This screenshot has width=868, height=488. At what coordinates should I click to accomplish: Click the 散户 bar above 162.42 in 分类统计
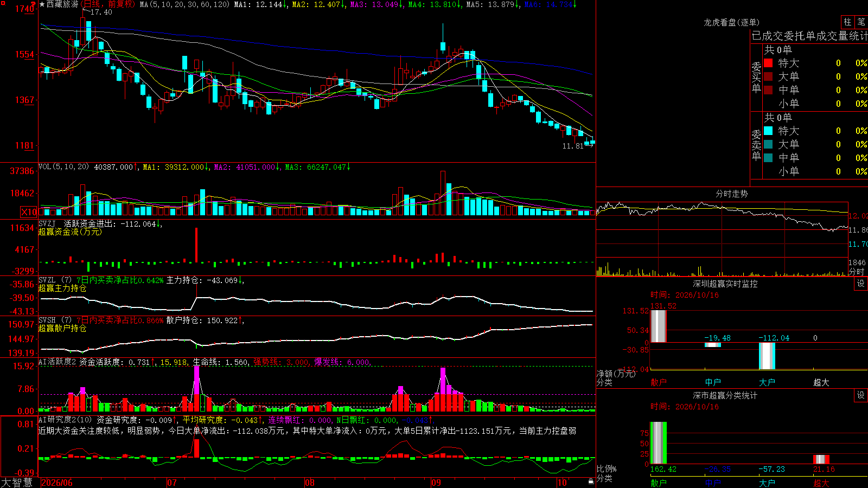(659, 442)
